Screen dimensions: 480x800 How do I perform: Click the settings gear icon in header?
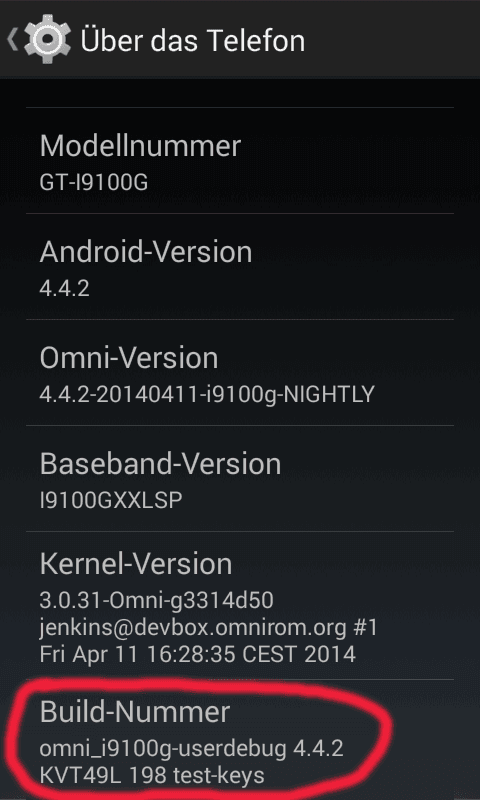point(47,39)
